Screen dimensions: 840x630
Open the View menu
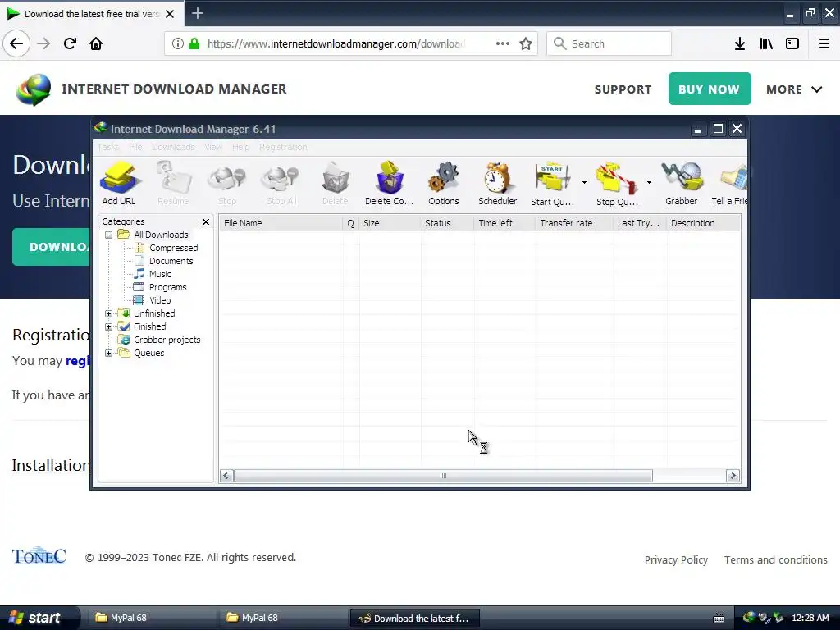pos(213,147)
